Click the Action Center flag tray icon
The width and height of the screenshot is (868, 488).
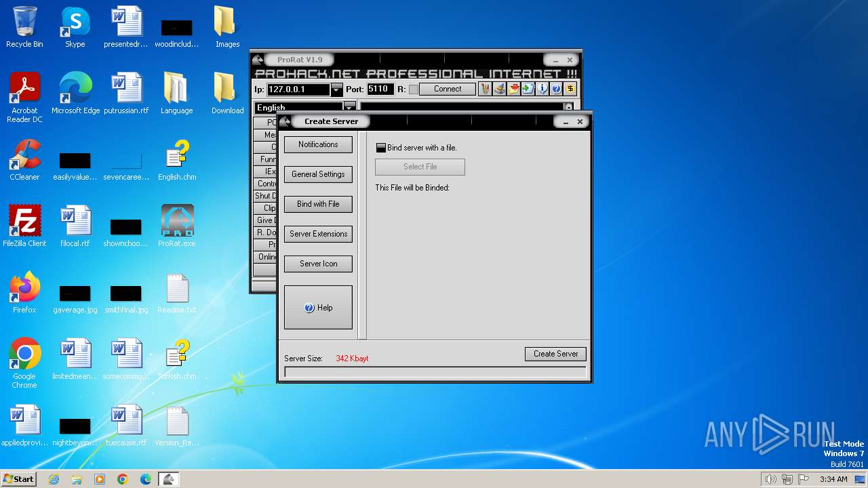[804, 479]
